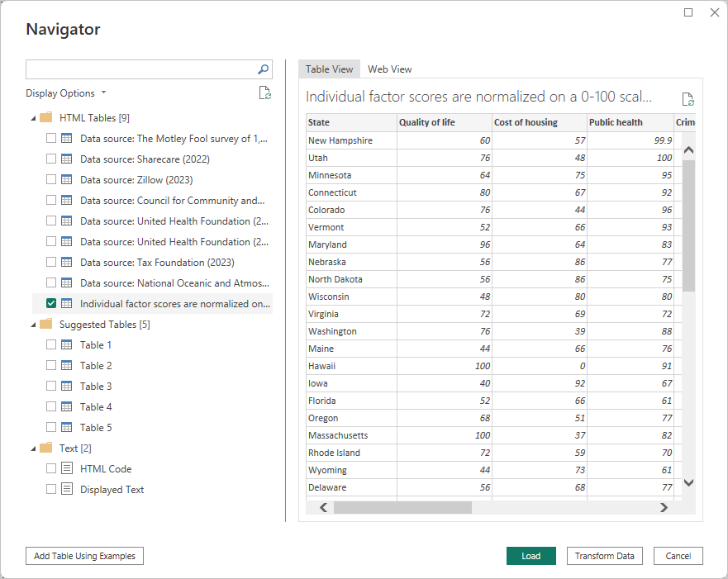Click the horizontal scrollbar thumb in preview

402,507
